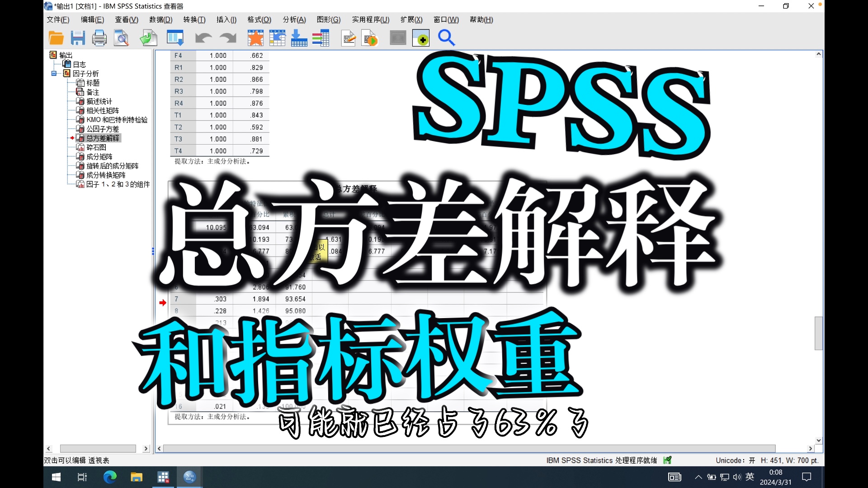The width and height of the screenshot is (868, 488).
Task: Click the Export output icon
Action: (148, 38)
